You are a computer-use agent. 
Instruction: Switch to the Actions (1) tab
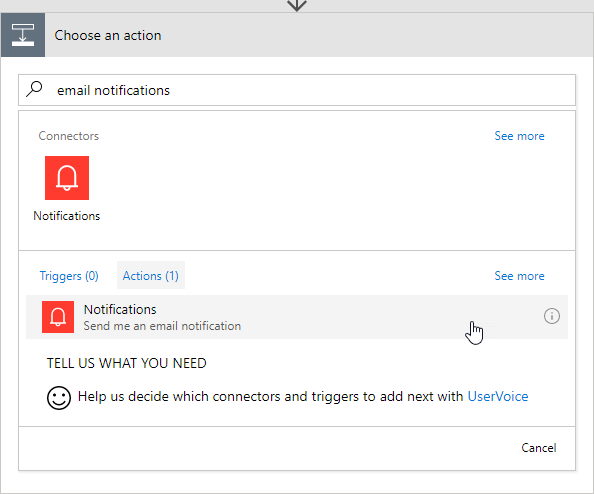[151, 275]
